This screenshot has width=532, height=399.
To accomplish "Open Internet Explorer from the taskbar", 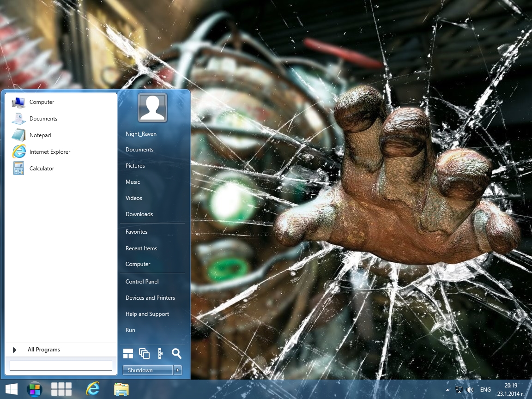I will [x=93, y=389].
